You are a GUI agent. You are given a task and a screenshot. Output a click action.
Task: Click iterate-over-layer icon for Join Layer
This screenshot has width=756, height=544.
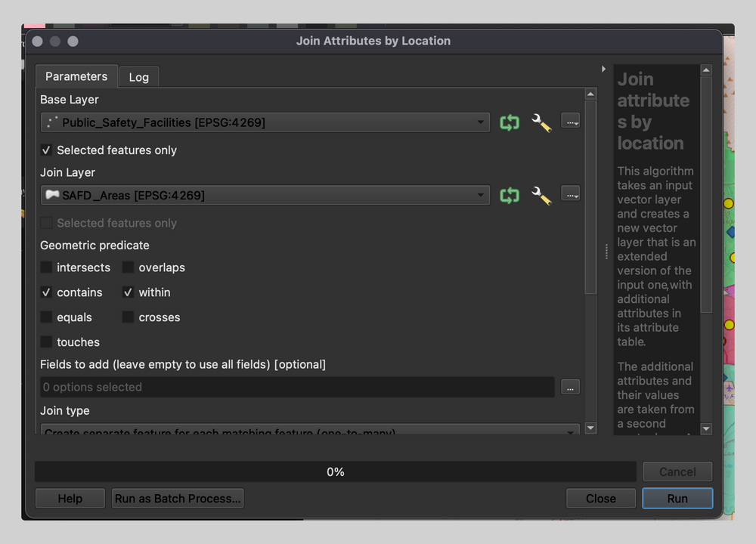510,196
